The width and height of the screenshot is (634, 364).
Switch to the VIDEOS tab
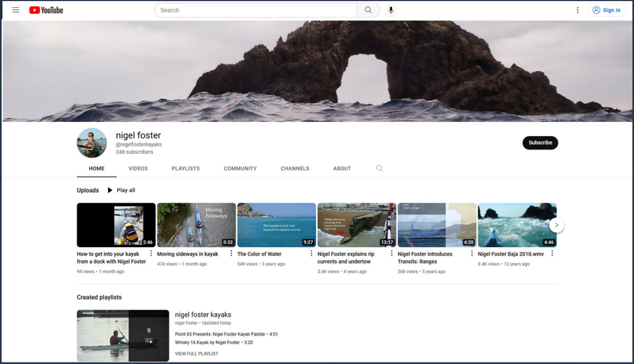click(x=138, y=169)
